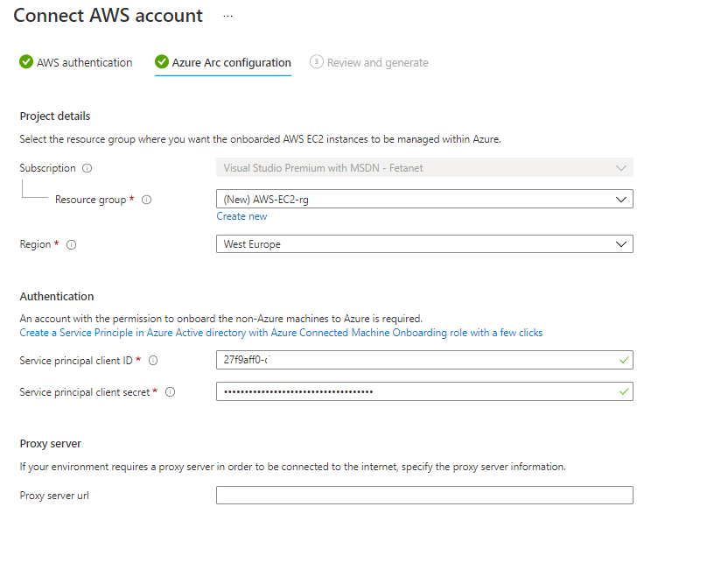Expand the Region dropdown showing West Europe
The height and width of the screenshot is (563, 728).
[424, 244]
